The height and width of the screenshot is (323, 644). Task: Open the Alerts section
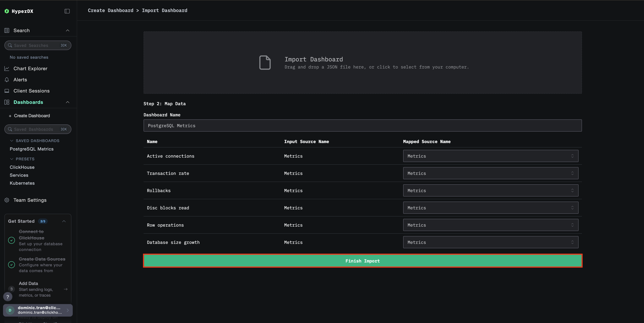[20, 79]
